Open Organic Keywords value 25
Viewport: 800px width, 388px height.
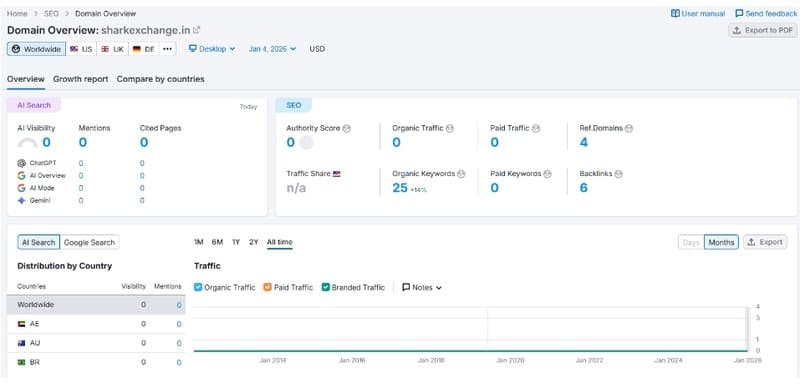coord(400,188)
